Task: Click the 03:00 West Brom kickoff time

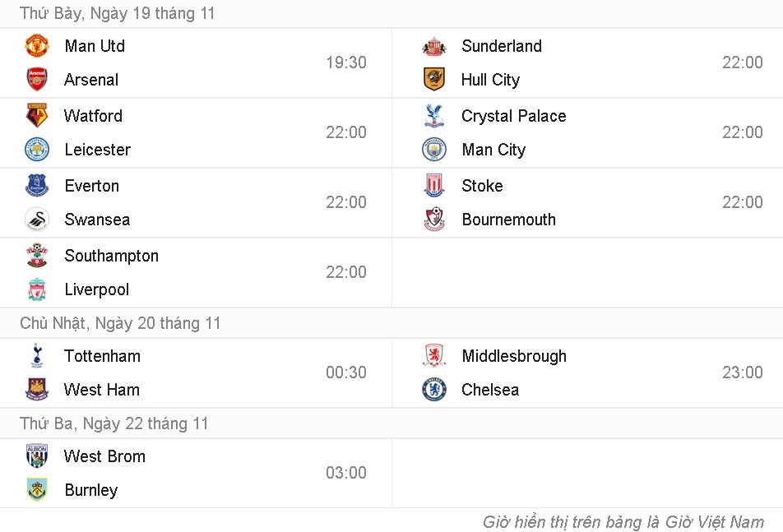Action: [346, 473]
